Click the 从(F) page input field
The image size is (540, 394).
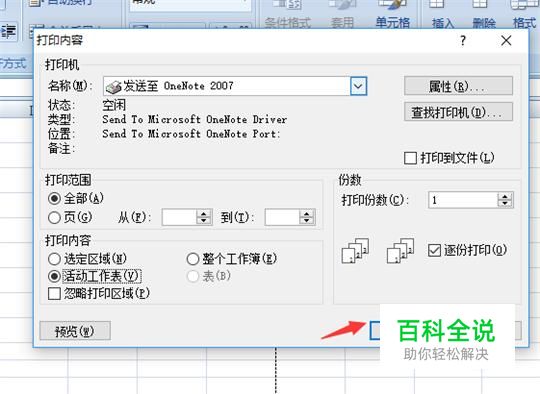tap(179, 217)
